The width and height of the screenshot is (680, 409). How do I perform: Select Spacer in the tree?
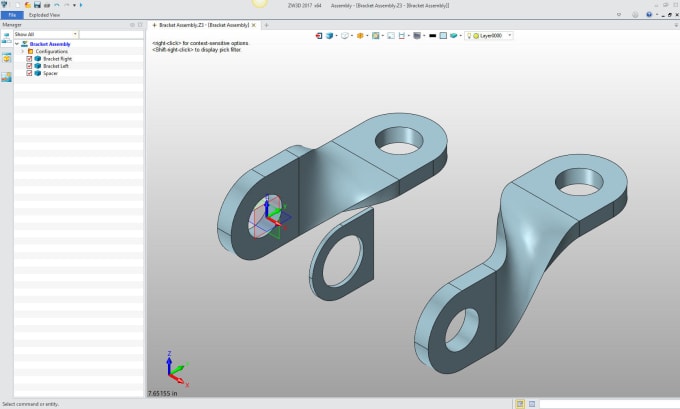[50, 73]
